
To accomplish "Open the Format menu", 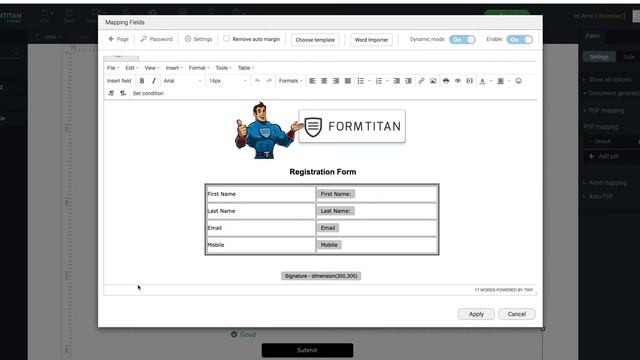I will click(199, 68).
